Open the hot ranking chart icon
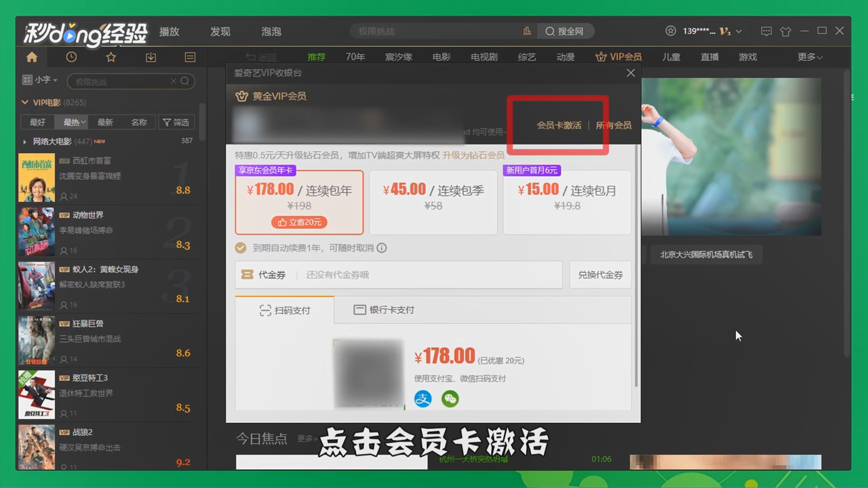This screenshot has height=488, width=868. point(527,31)
